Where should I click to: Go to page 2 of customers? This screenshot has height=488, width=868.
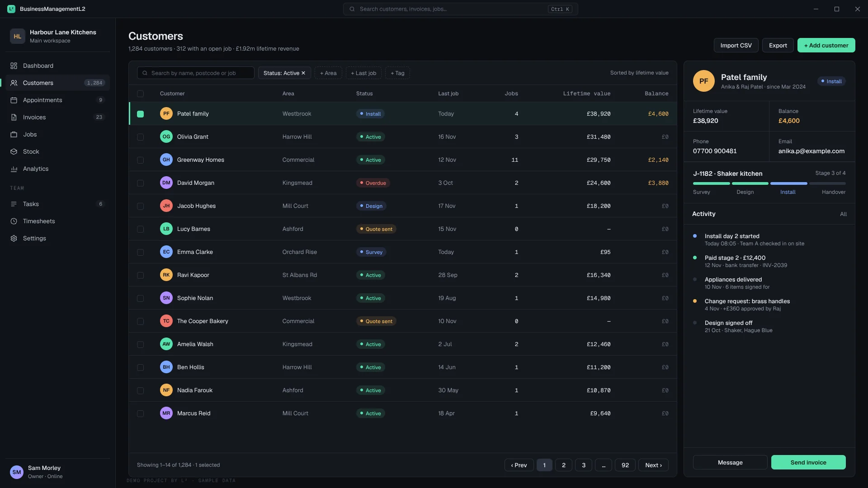coord(564,465)
